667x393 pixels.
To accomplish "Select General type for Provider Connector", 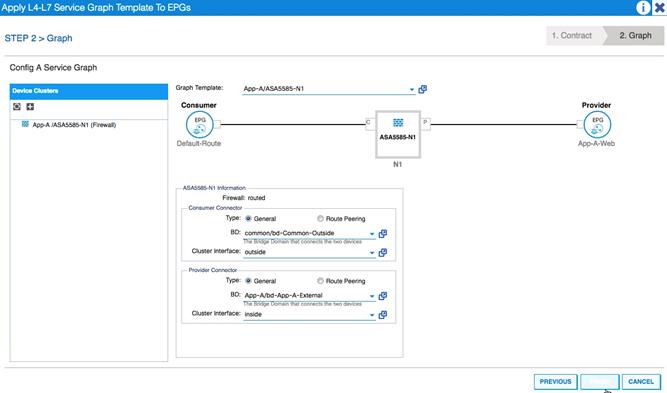I will point(248,281).
